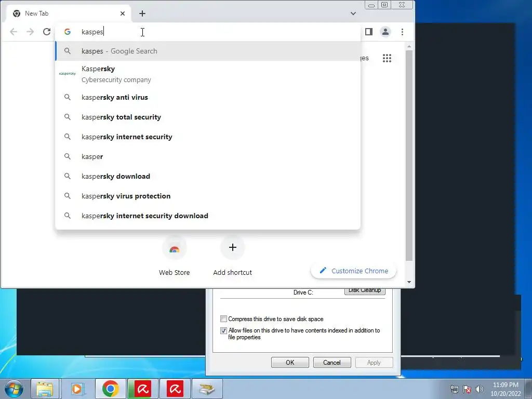
Task: Click the address bar containing kaspes
Action: (x=208, y=32)
